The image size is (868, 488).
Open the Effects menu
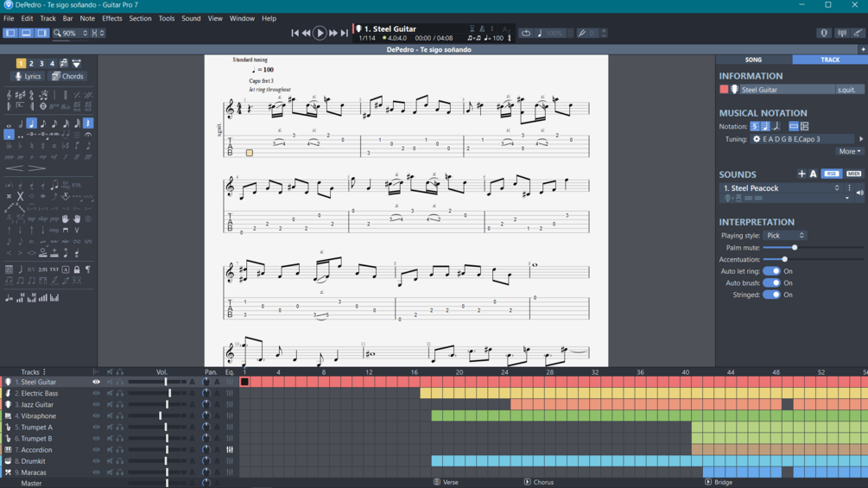(111, 18)
